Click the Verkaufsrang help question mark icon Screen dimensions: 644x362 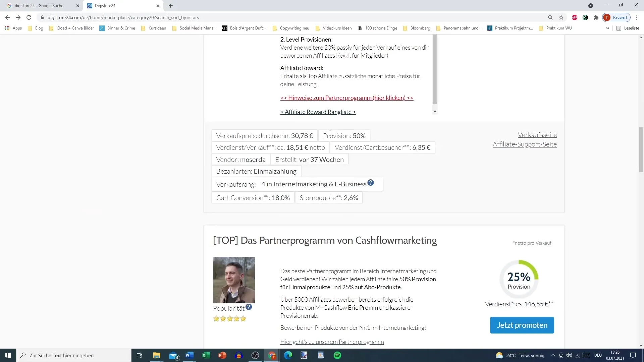coord(371,183)
